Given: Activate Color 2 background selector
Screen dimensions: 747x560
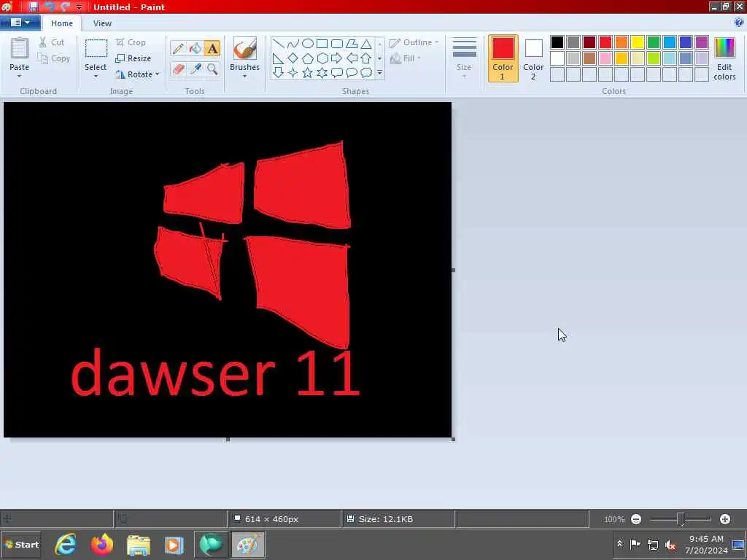Looking at the screenshot, I should (533, 58).
